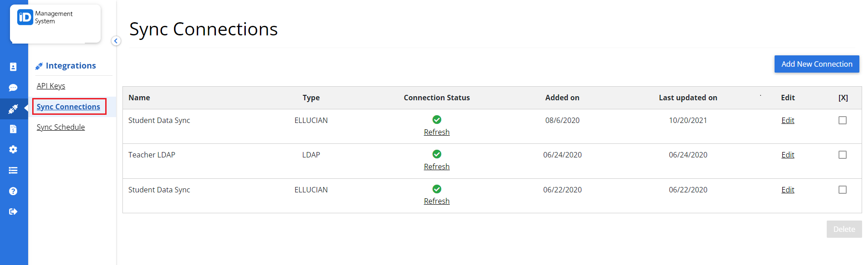
Task: Click the logout icon at sidebar bottom
Action: (14, 211)
